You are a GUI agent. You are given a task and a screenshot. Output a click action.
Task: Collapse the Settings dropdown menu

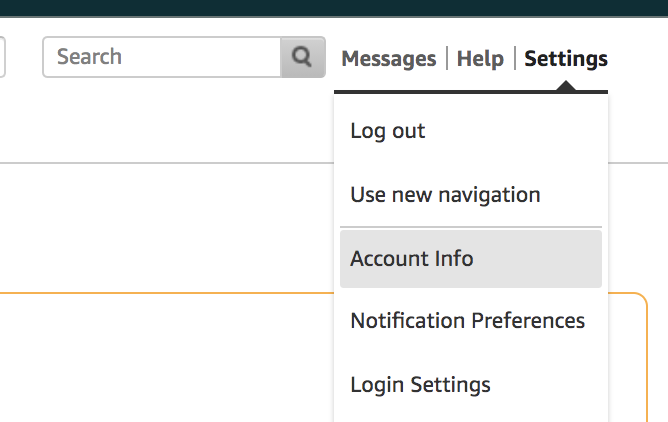(566, 58)
